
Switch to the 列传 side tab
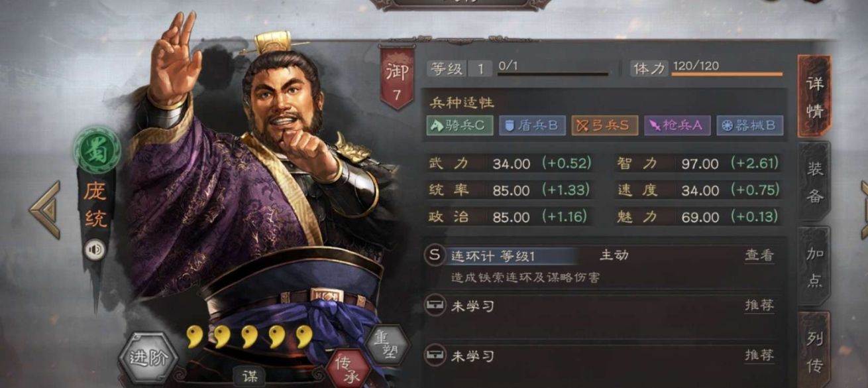[x=814, y=350]
